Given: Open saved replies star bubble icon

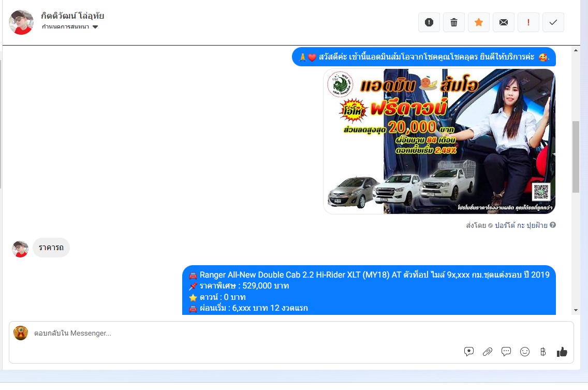Looking at the screenshot, I should click(469, 352).
